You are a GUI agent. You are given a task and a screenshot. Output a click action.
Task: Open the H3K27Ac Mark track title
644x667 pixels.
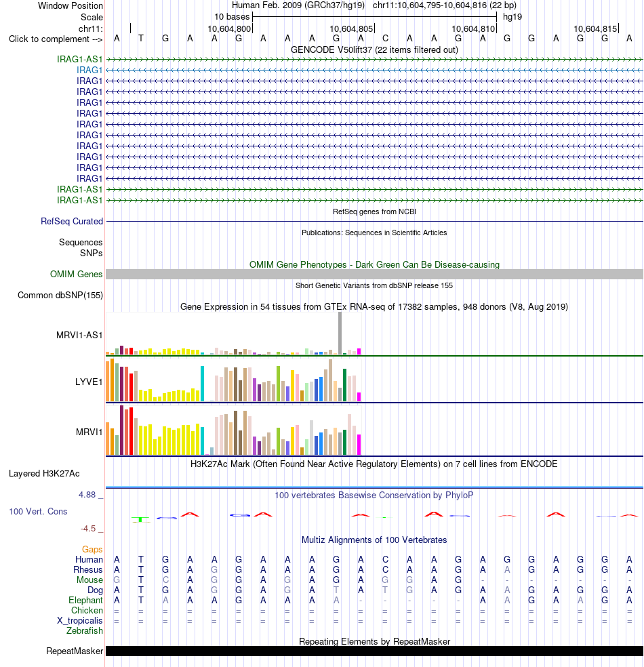374,464
